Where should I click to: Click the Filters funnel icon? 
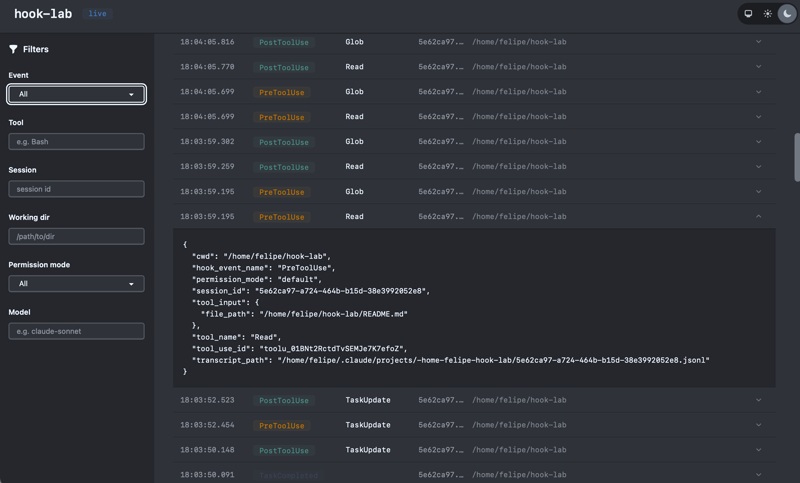pyautogui.click(x=14, y=49)
